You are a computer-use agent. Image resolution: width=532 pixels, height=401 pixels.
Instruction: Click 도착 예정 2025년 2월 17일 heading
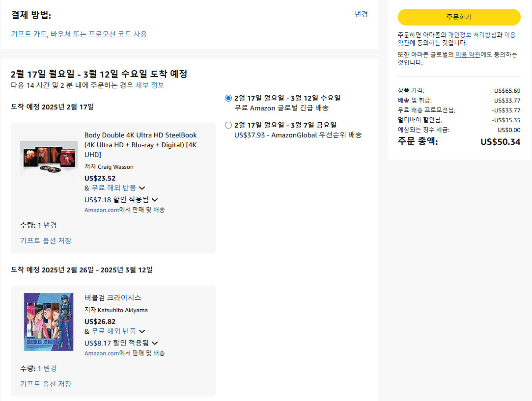click(x=52, y=107)
